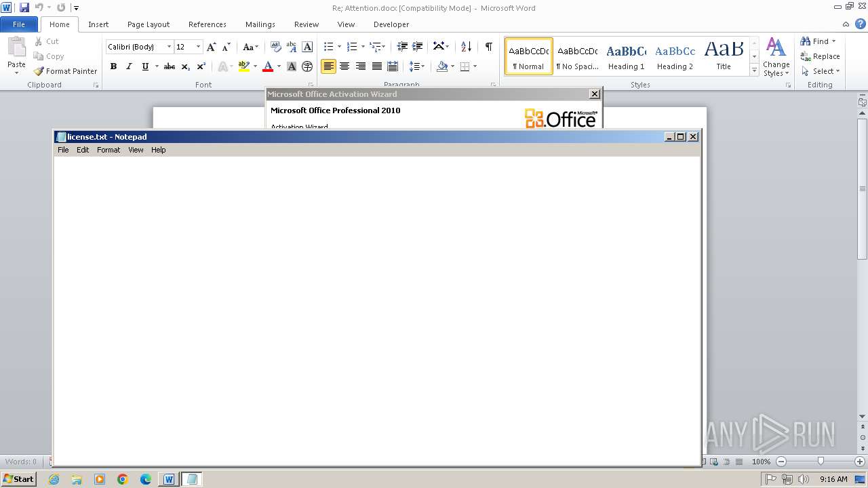Click Line Spacing icon

tap(414, 66)
